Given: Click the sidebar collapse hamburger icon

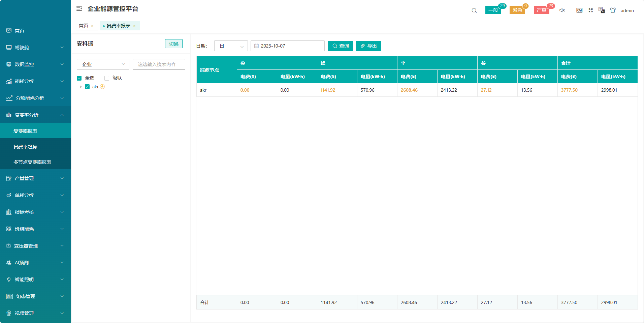Looking at the screenshot, I should point(79,9).
